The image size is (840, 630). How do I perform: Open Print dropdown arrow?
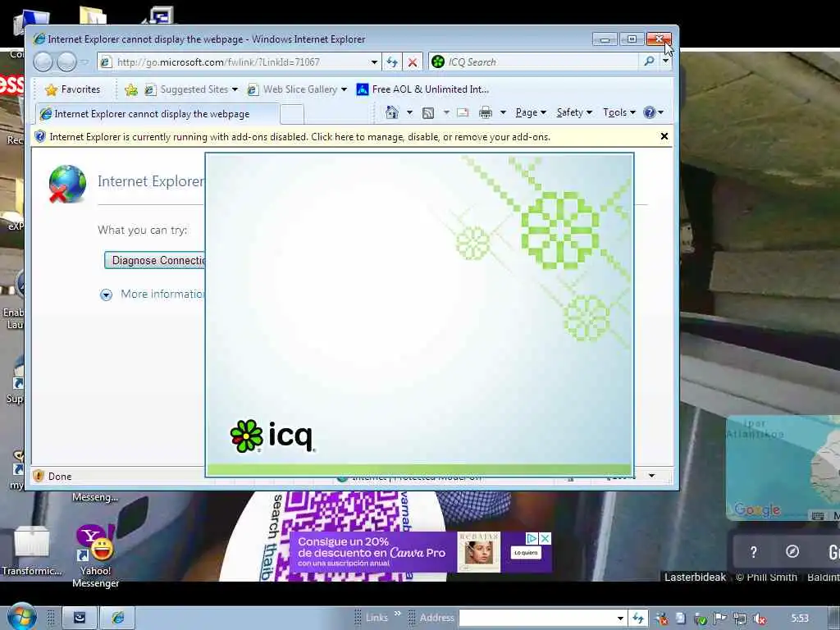[x=503, y=112]
